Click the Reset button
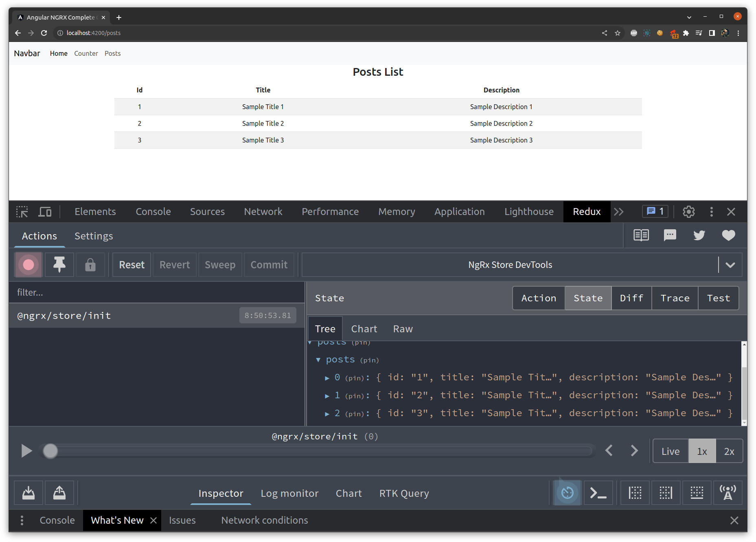 [x=131, y=265]
